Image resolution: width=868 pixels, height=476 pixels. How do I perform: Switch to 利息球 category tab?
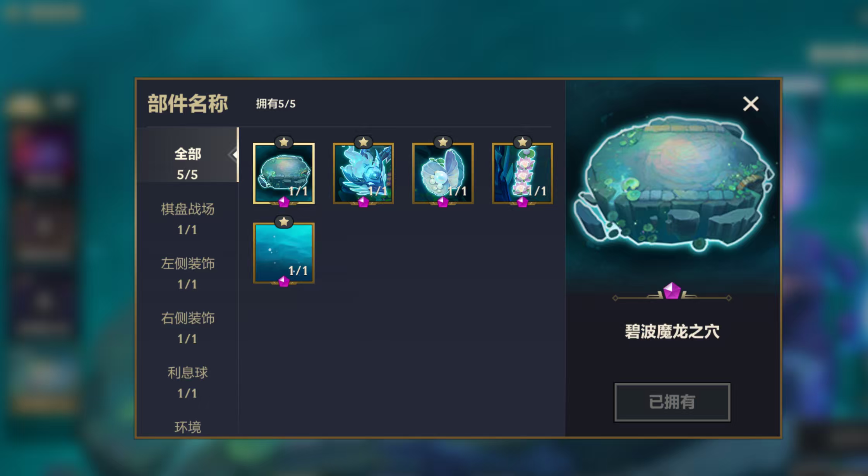click(x=187, y=382)
